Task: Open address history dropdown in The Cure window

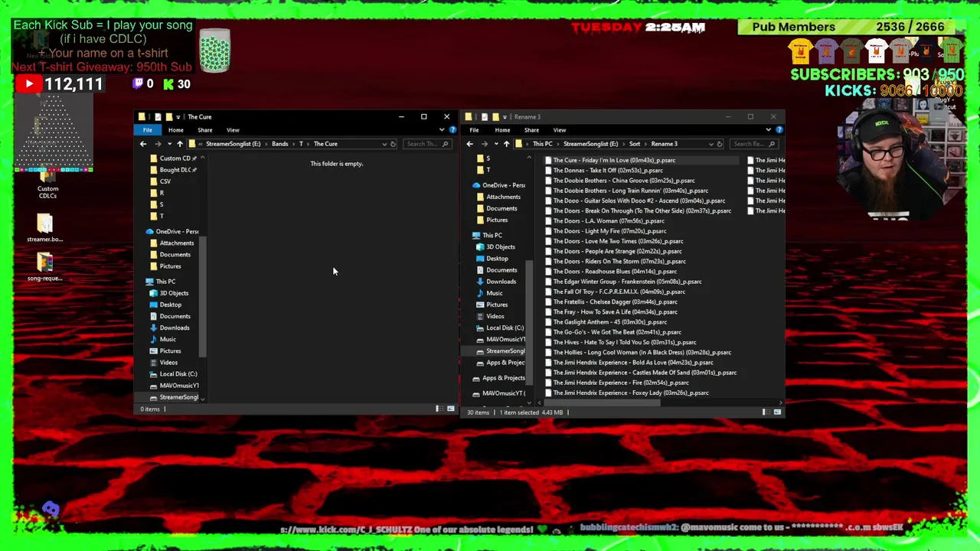Action: coord(384,144)
